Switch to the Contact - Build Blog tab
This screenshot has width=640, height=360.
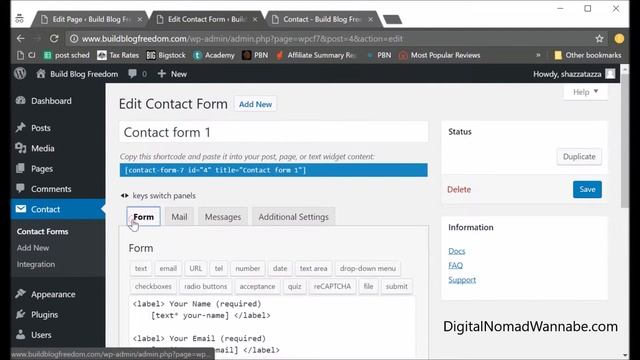tap(322, 19)
